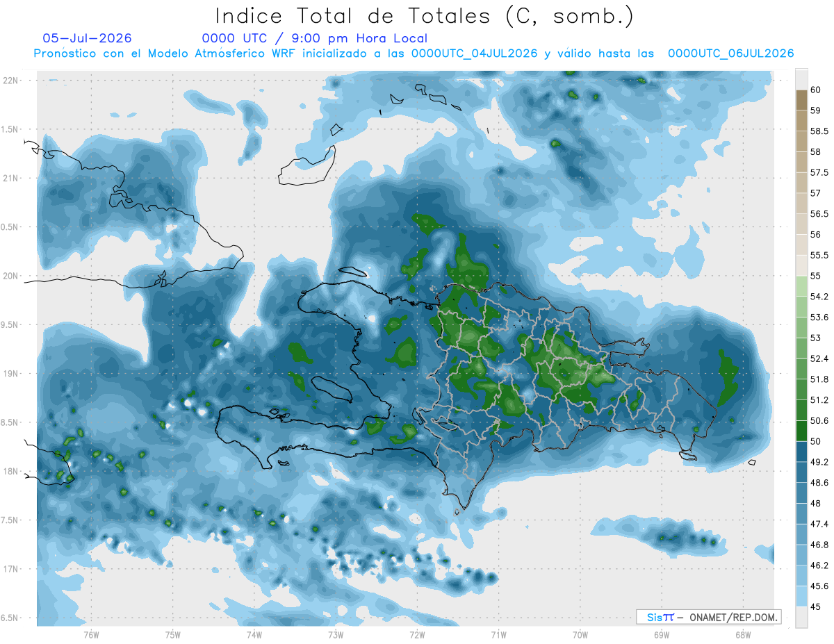Click the latitude label "18N"
The height and width of the screenshot is (644, 834).
[10, 472]
